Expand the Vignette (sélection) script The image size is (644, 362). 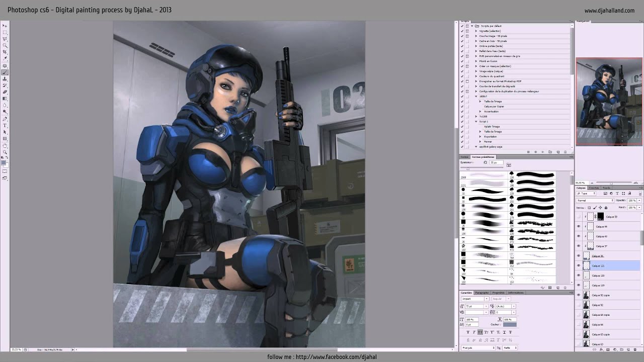tap(476, 31)
